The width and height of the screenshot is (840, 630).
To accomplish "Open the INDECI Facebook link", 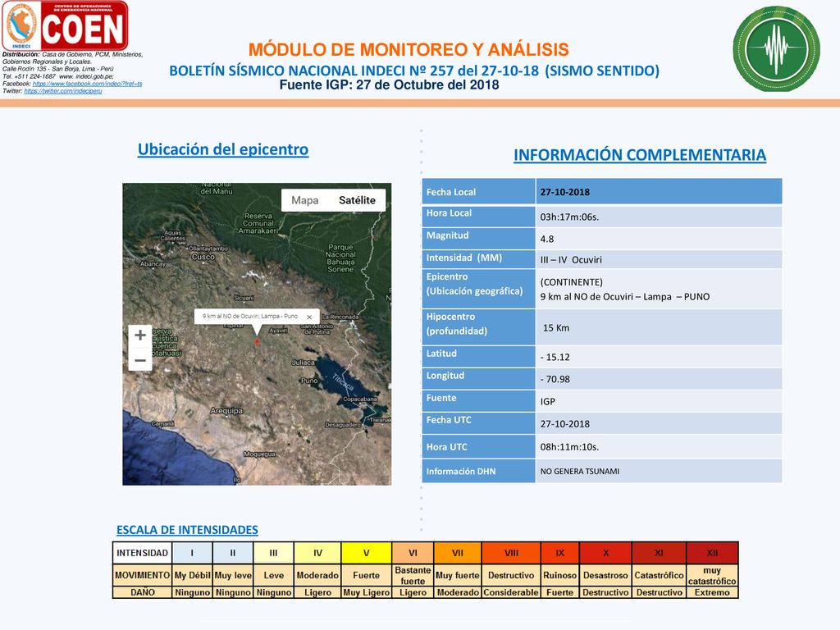I will click(x=87, y=84).
